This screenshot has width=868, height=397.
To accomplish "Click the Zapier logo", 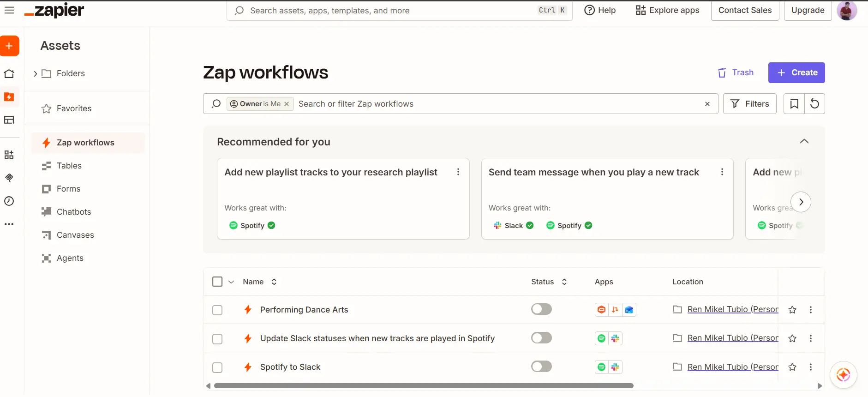I will click(x=54, y=10).
